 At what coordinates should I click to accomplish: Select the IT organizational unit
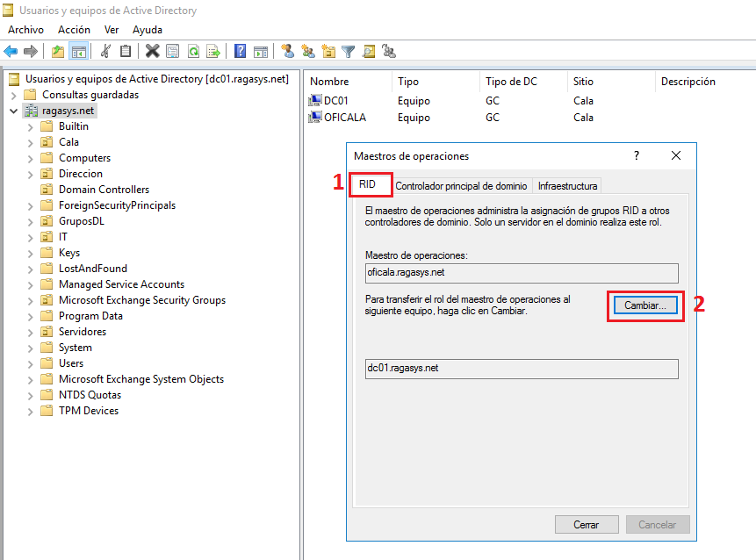point(63,237)
